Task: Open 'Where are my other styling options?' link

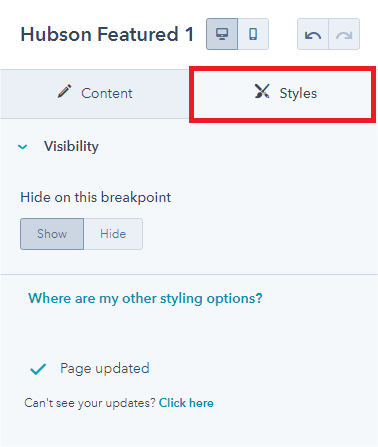Action: pos(145,298)
